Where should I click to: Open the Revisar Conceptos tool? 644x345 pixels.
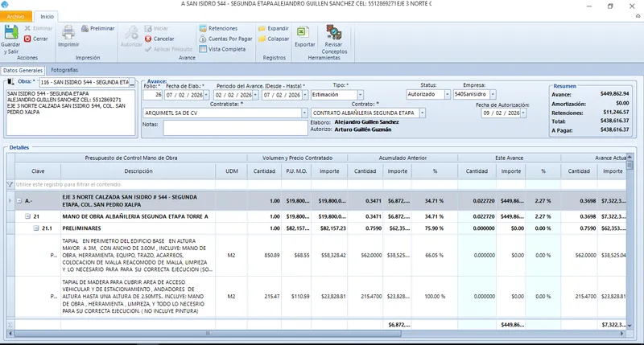click(333, 32)
